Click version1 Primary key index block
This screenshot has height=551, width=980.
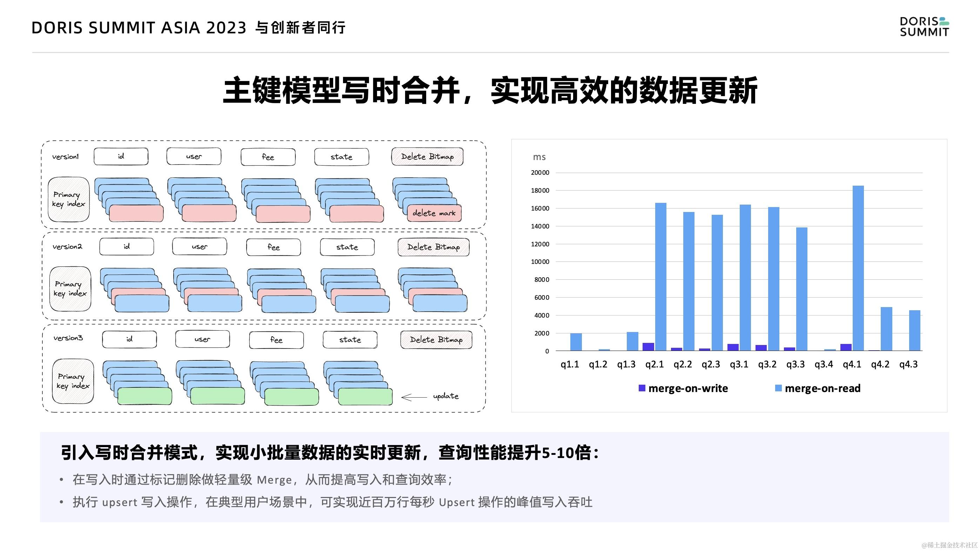[x=68, y=199]
